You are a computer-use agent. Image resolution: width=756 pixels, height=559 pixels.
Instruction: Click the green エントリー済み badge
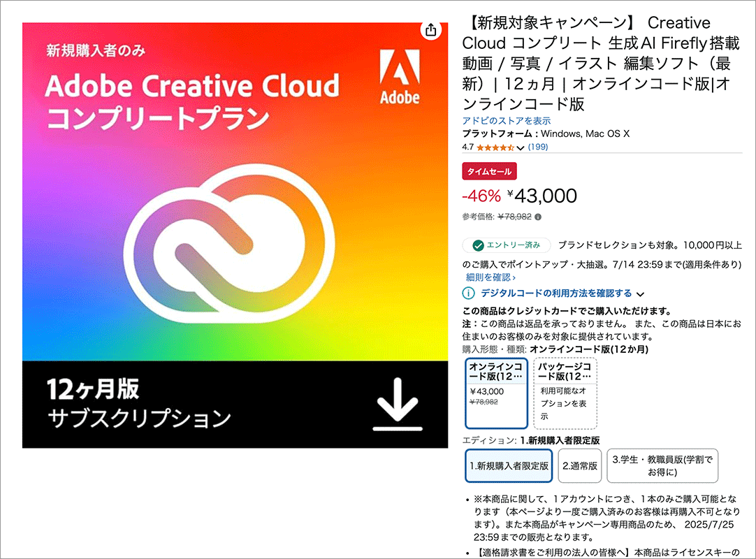(507, 245)
